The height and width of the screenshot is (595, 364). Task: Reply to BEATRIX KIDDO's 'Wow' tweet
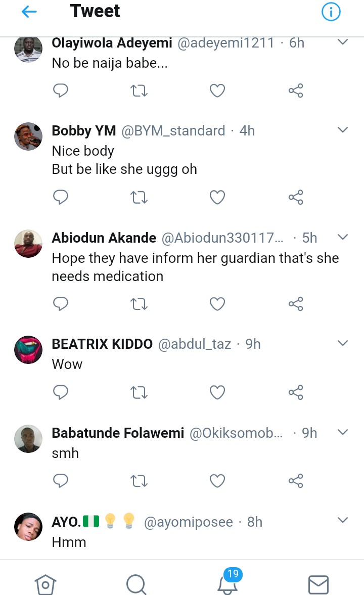click(61, 392)
